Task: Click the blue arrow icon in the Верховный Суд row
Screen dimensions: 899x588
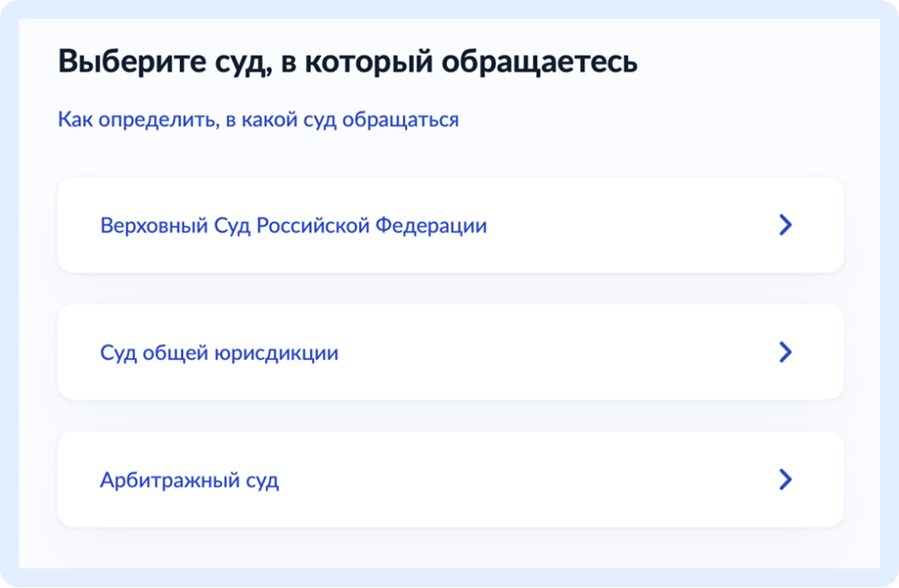Action: click(786, 226)
